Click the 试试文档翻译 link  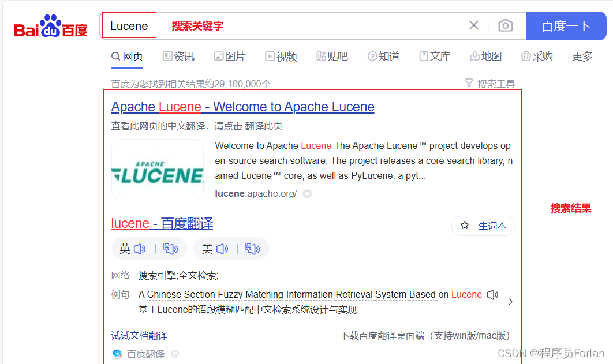coord(139,336)
